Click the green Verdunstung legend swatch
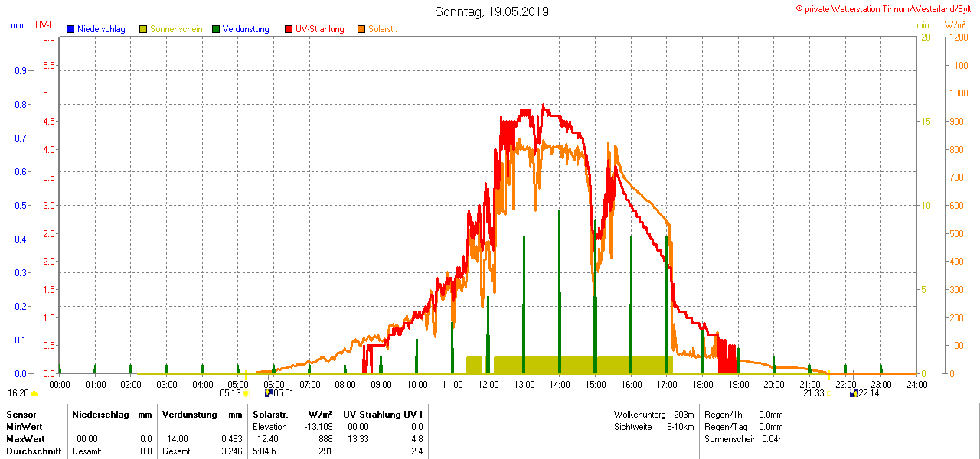 216,29
